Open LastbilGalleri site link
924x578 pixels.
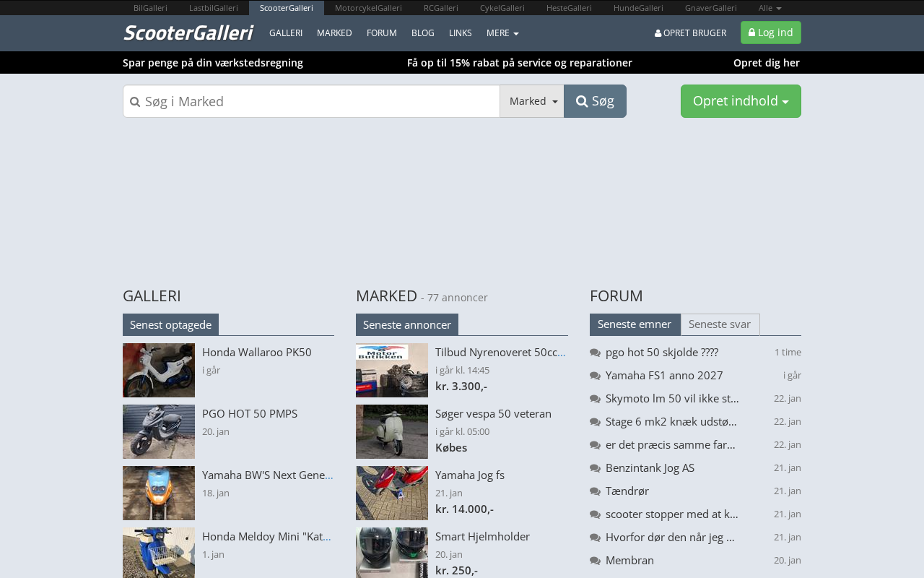(214, 8)
